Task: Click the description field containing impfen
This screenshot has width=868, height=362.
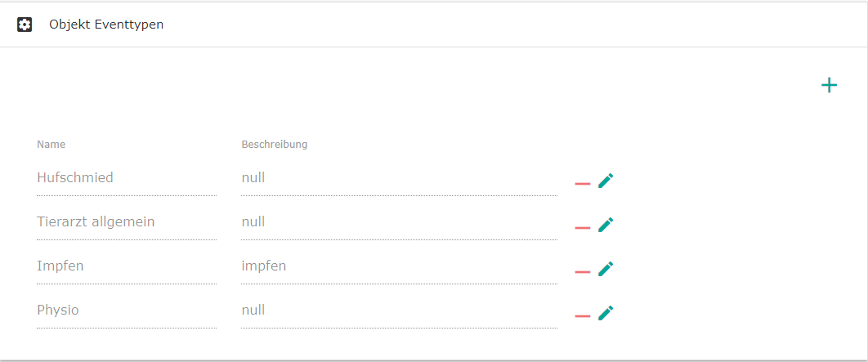Action: click(398, 266)
